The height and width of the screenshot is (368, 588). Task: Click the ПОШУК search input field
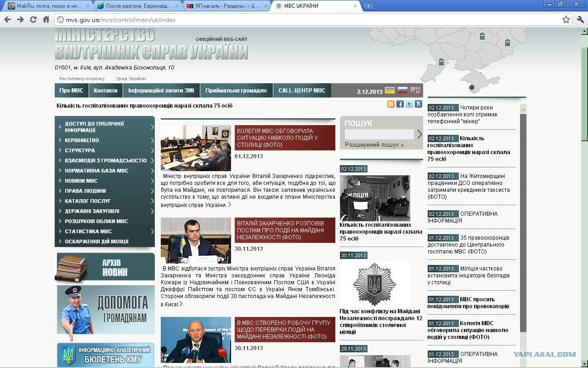pos(379,134)
